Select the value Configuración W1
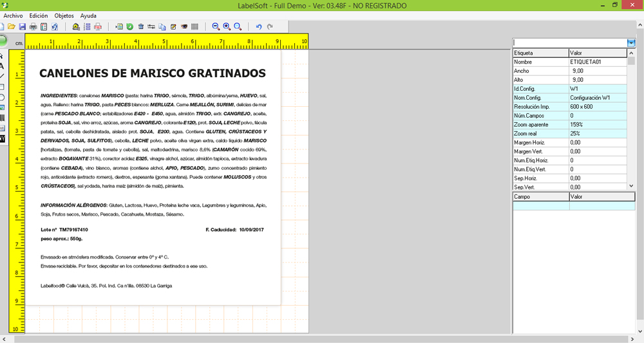 [x=598, y=98]
